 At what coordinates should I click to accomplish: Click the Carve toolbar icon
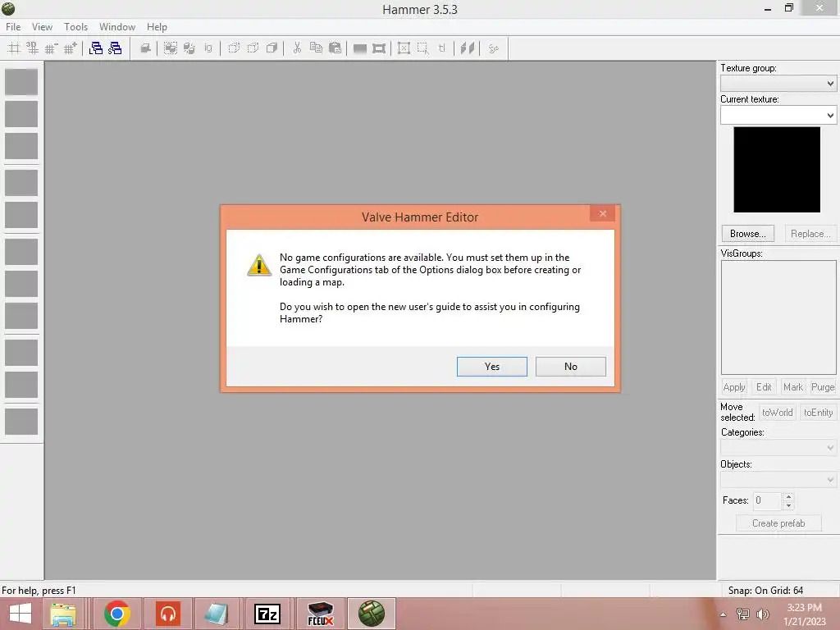coord(145,48)
